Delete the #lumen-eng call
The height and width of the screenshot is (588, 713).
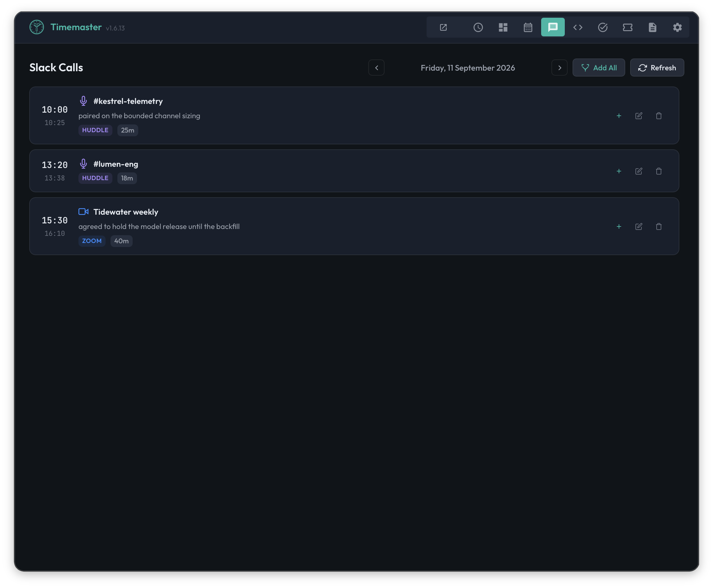pyautogui.click(x=659, y=171)
